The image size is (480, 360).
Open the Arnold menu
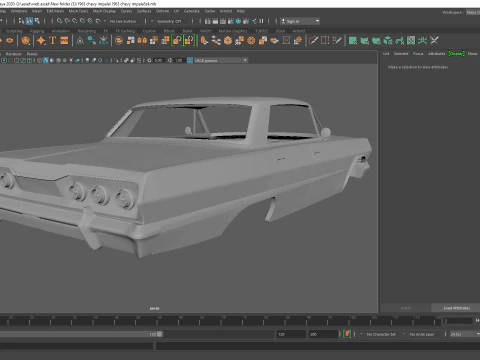(x=226, y=11)
